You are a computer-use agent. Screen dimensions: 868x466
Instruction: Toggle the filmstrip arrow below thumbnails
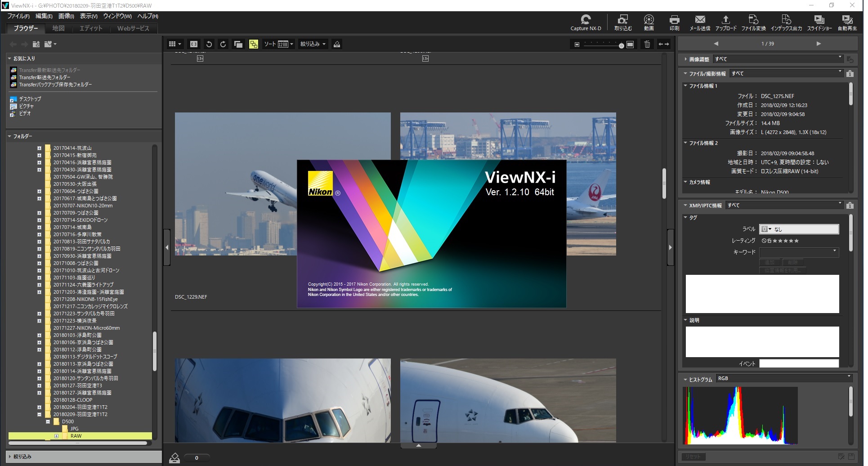418,446
